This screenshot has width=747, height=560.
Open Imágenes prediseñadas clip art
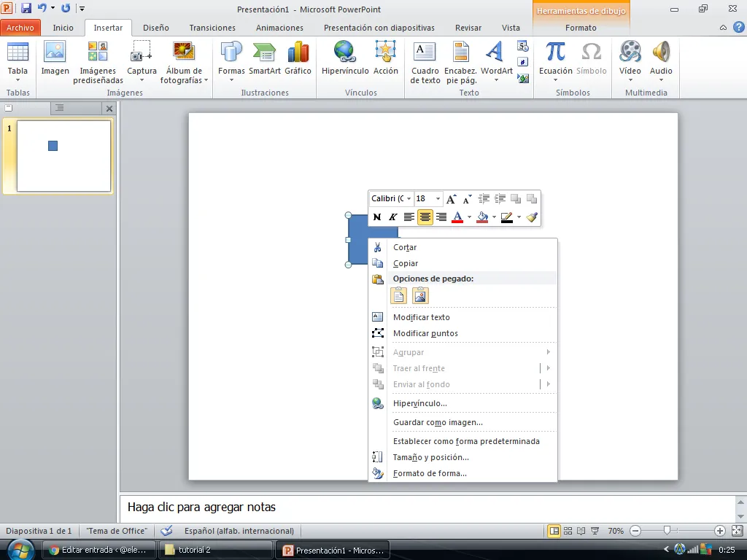[x=98, y=63]
